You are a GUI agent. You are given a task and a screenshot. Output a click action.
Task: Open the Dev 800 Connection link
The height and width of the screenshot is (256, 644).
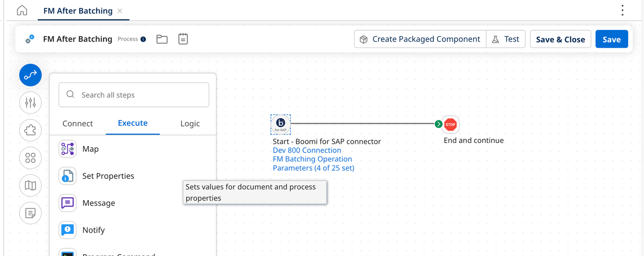click(x=307, y=150)
